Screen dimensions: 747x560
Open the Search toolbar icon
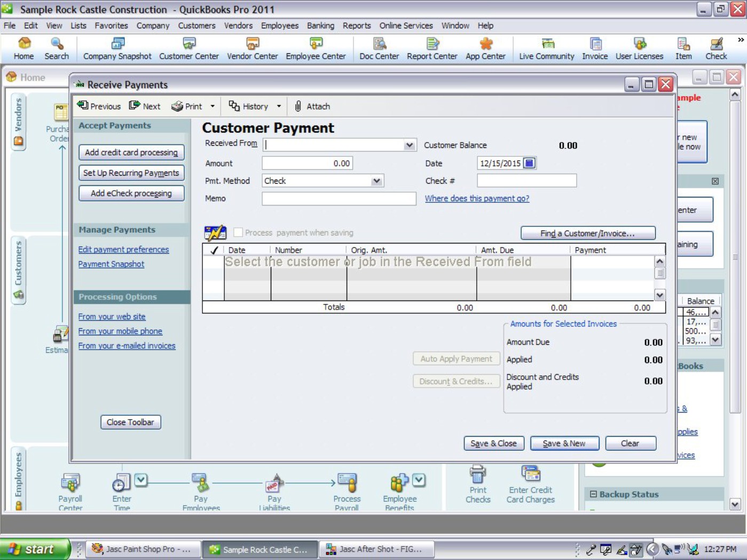pyautogui.click(x=57, y=49)
